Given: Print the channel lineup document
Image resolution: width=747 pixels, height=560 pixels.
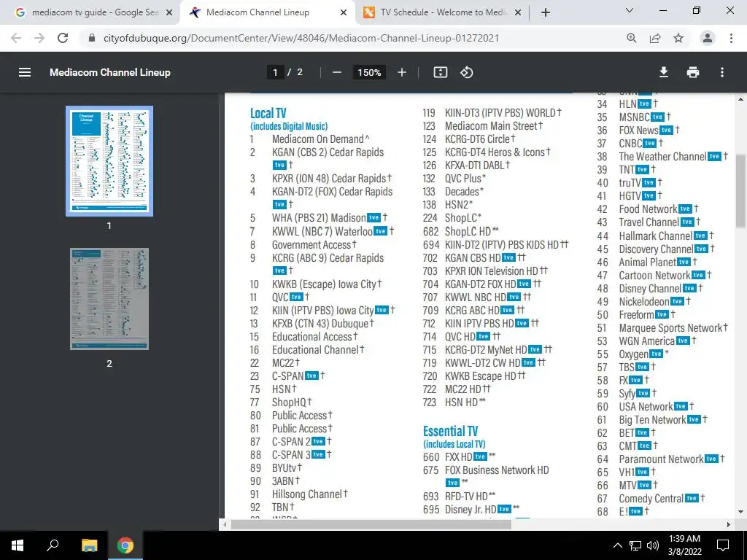Looking at the screenshot, I should click(x=693, y=72).
